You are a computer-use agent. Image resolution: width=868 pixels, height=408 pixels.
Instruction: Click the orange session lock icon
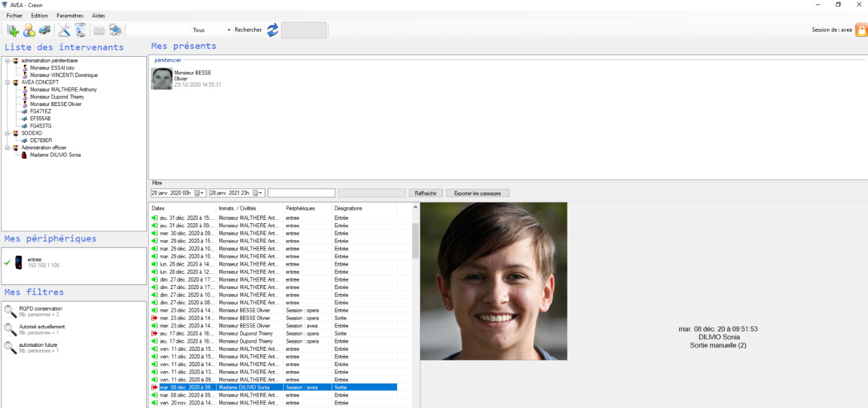point(861,30)
